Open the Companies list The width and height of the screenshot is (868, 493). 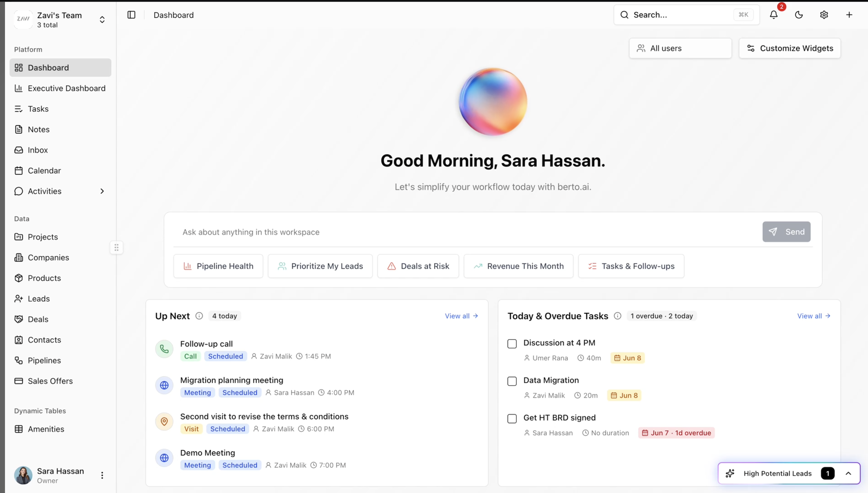click(60, 258)
